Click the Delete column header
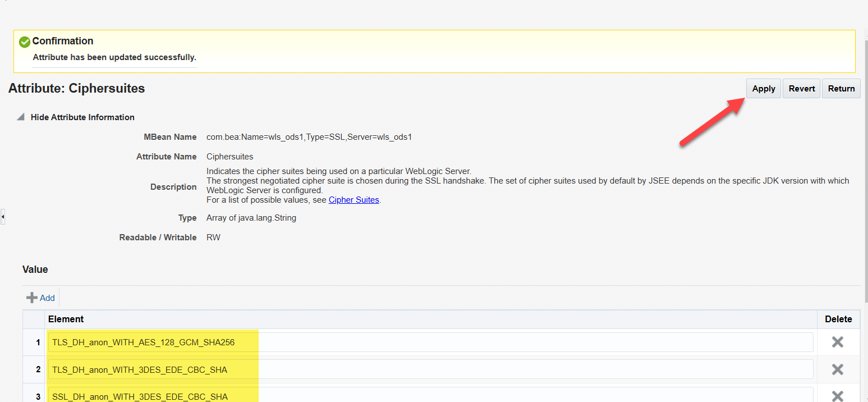The image size is (868, 402). [838, 319]
